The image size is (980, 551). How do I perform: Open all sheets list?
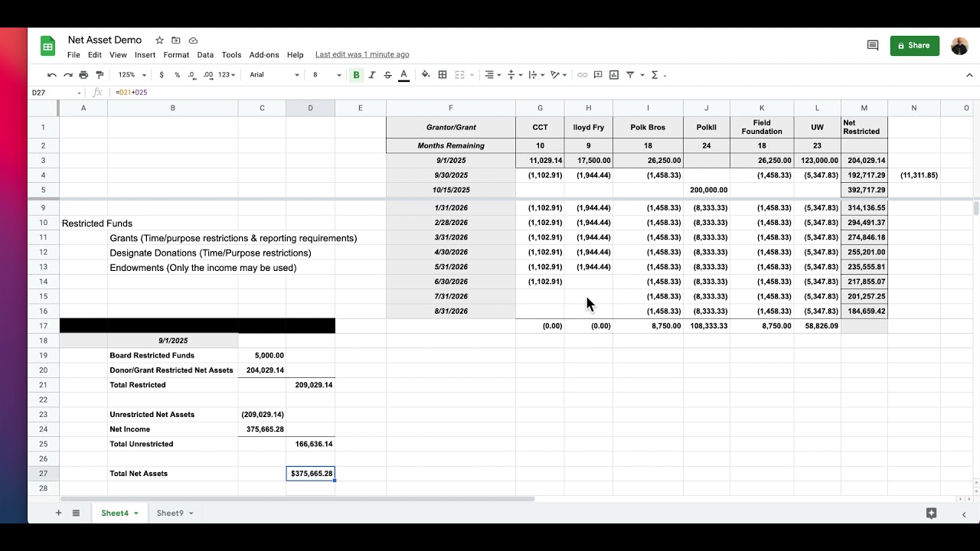(76, 513)
